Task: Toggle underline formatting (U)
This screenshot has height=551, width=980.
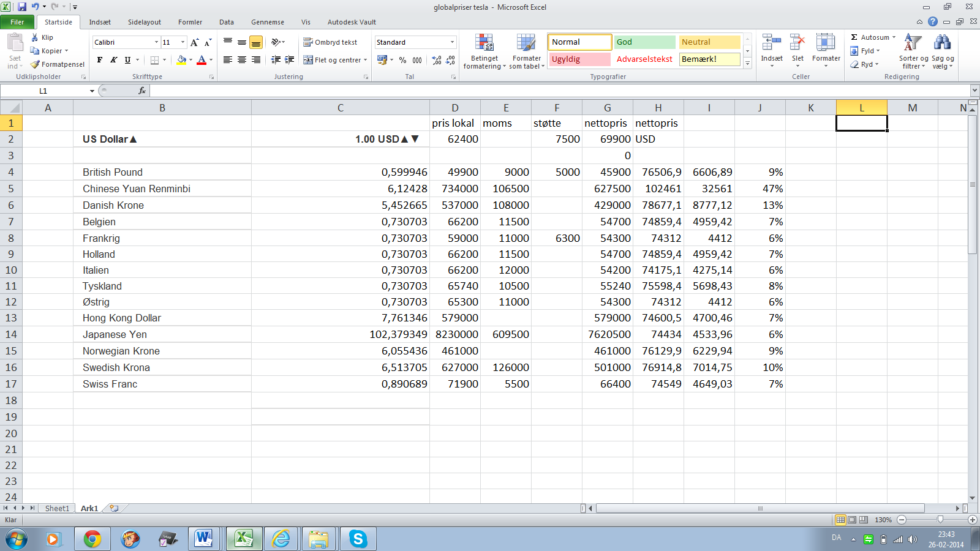Action: (x=127, y=60)
